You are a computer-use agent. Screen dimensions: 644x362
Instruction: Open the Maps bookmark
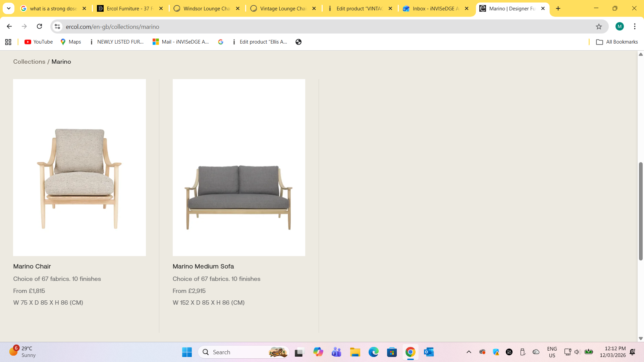[x=71, y=42]
